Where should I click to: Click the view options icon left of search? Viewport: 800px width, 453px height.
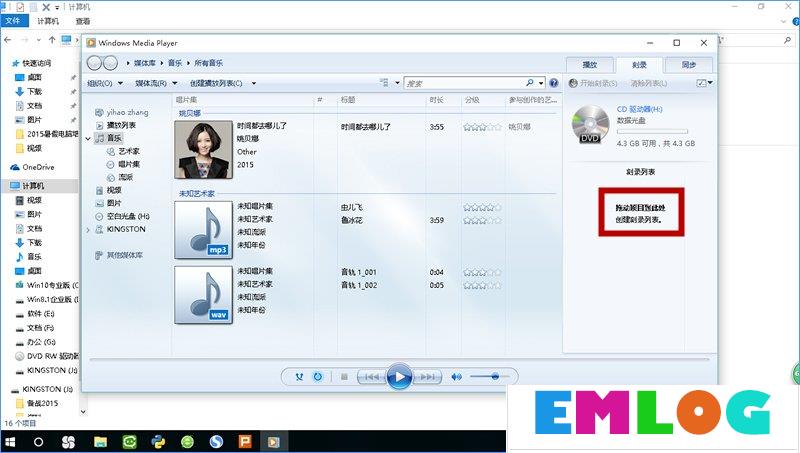point(384,83)
